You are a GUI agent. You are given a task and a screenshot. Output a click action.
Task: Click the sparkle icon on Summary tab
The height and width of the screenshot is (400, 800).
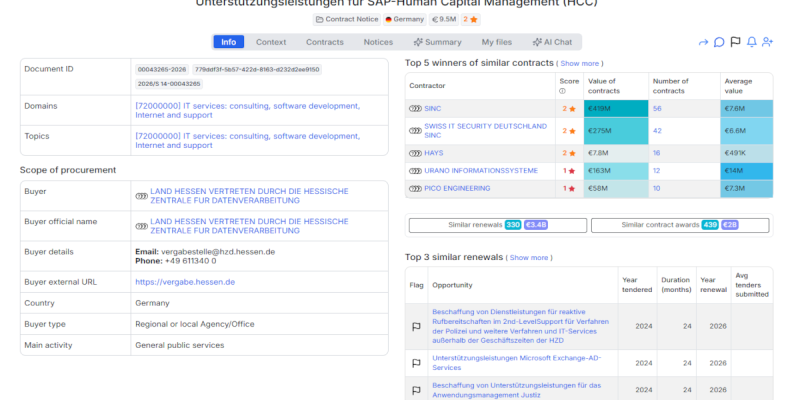[x=418, y=42]
